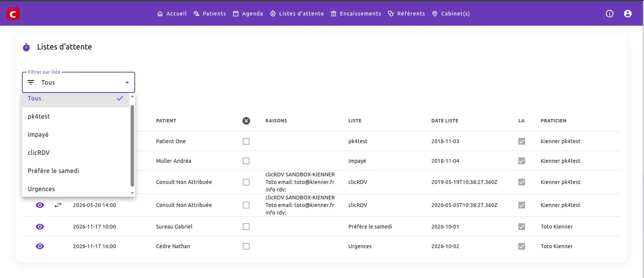644x278 pixels.
Task: View details with eye icon for 2026-05-20 14:00
Action: (40, 205)
